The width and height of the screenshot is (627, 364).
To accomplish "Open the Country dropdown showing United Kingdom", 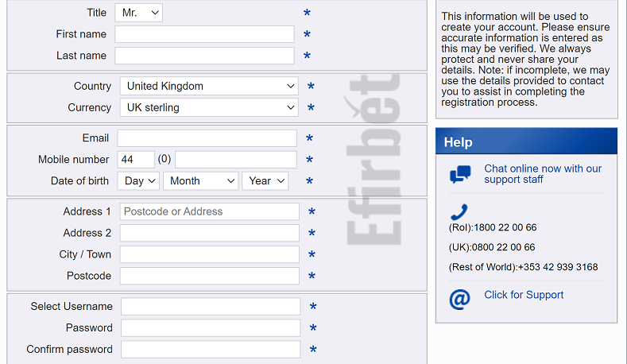I will tap(209, 86).
